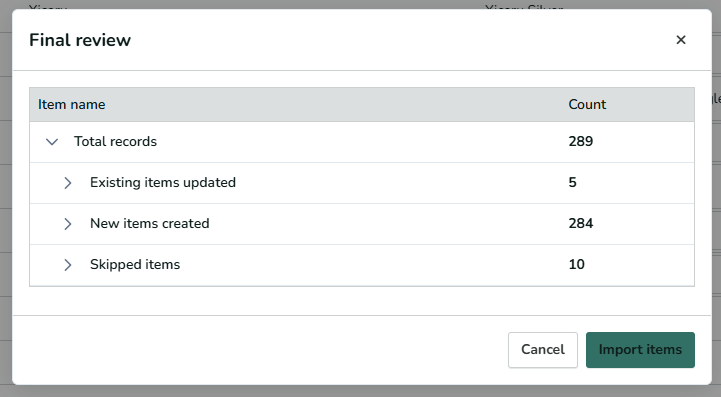Screen dimensions: 721x397
Task: Select the Skipped items label
Action: click(135, 265)
